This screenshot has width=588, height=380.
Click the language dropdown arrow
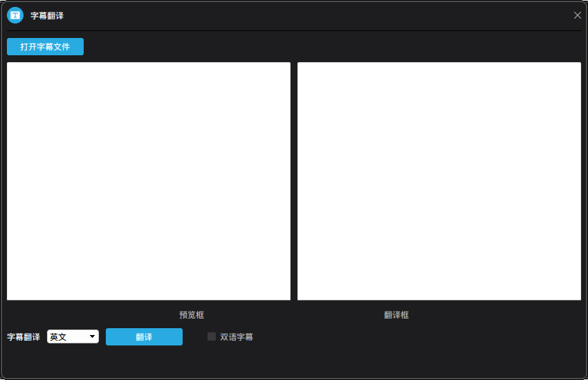point(92,336)
